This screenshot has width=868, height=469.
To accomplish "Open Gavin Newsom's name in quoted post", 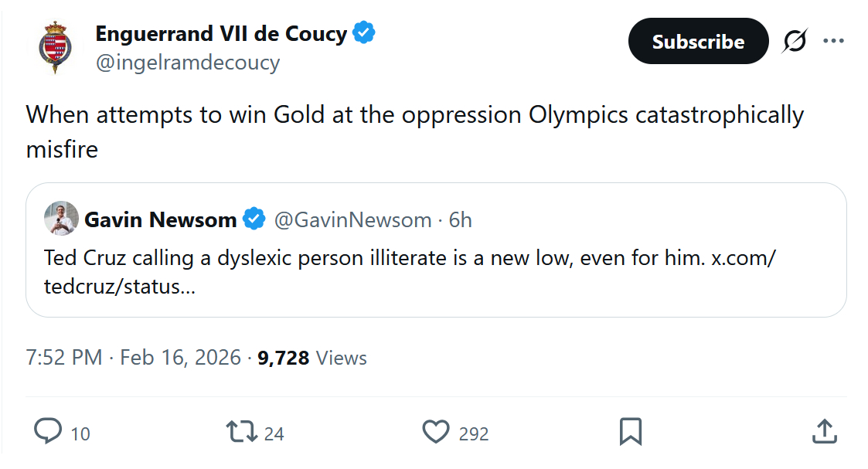I will (x=160, y=220).
